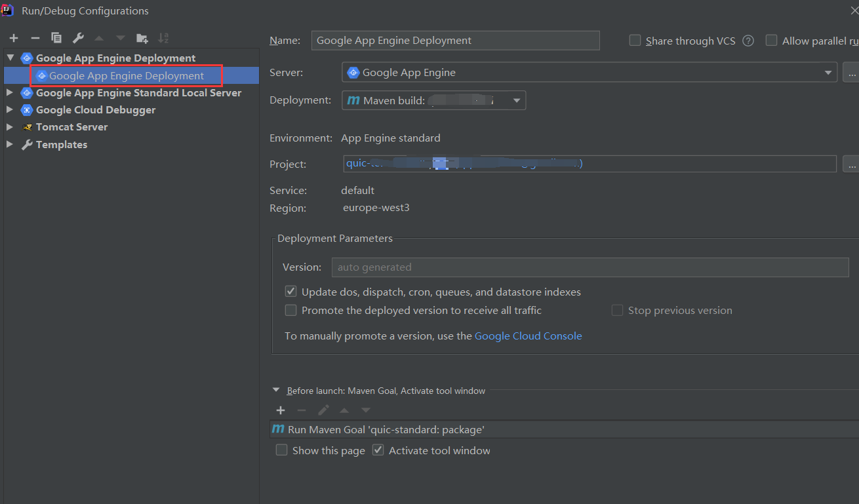Click Google Cloud Debugger icon
Screen dimensions: 859x504
click(27, 110)
